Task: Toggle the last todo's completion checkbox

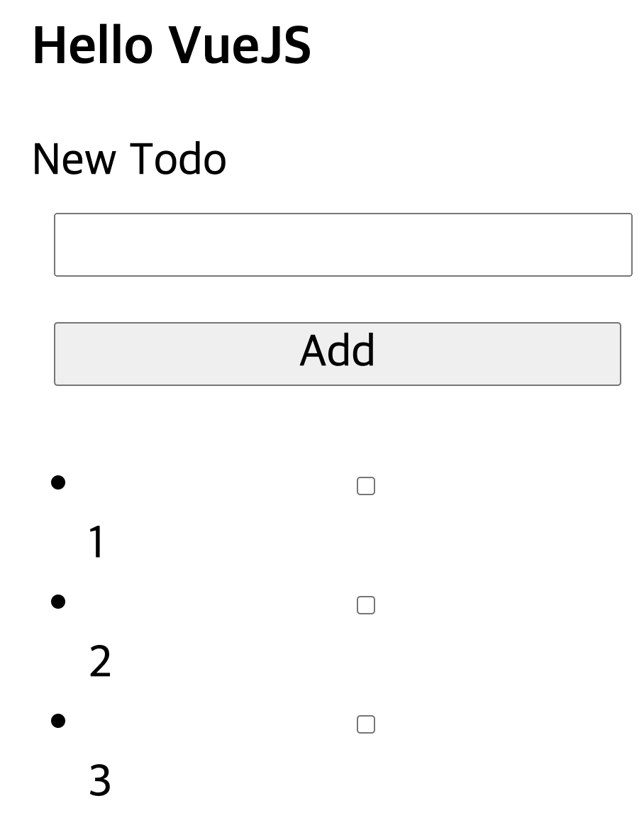Action: click(366, 724)
